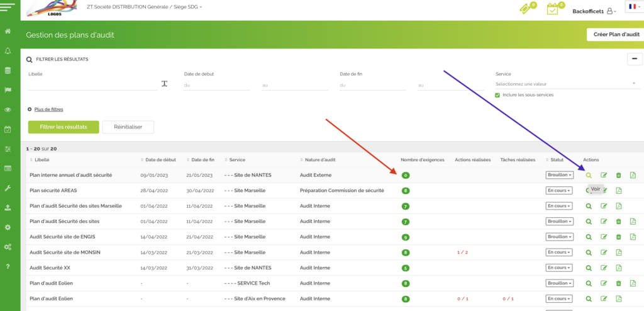Viewport: 644px width, 311px height.
Task: Click the wrench icon in the sidebar
Action: pos(8,188)
